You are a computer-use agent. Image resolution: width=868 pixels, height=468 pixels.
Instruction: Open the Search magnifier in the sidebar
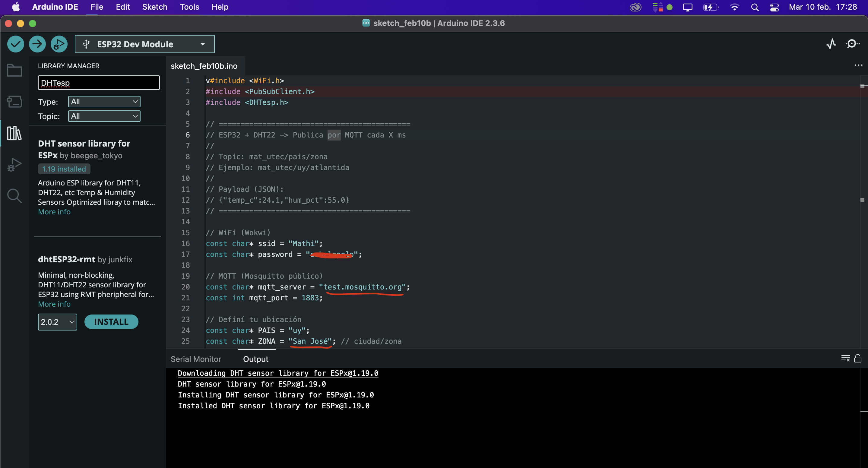[14, 196]
